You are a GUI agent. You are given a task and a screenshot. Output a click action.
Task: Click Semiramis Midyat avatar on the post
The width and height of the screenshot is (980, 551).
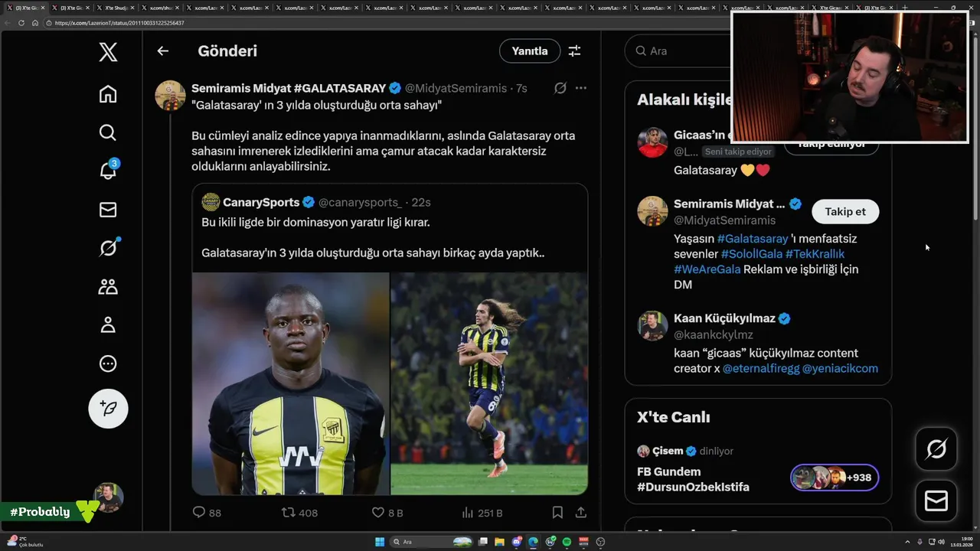pos(170,96)
